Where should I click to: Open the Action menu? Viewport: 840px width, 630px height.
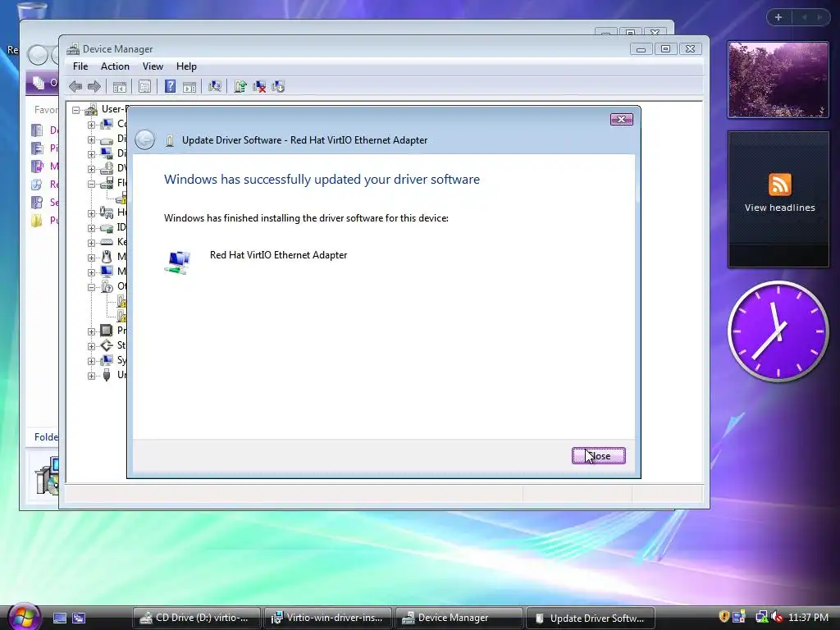click(115, 66)
